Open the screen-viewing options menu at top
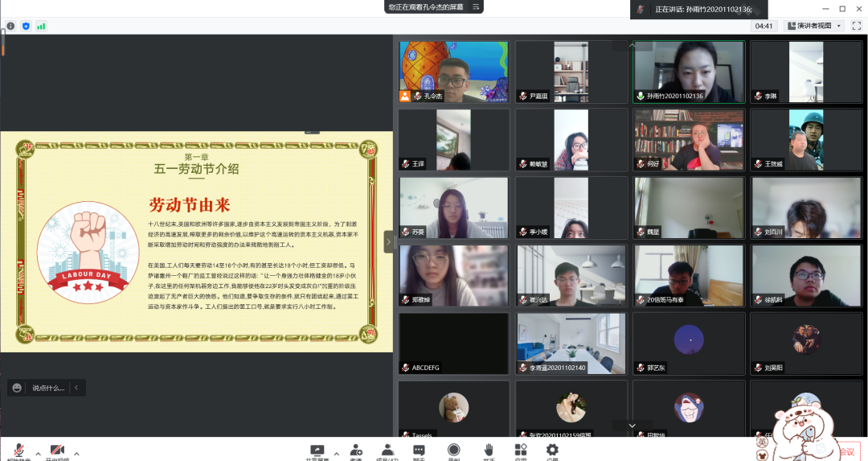The height and width of the screenshot is (461, 868). [477, 7]
